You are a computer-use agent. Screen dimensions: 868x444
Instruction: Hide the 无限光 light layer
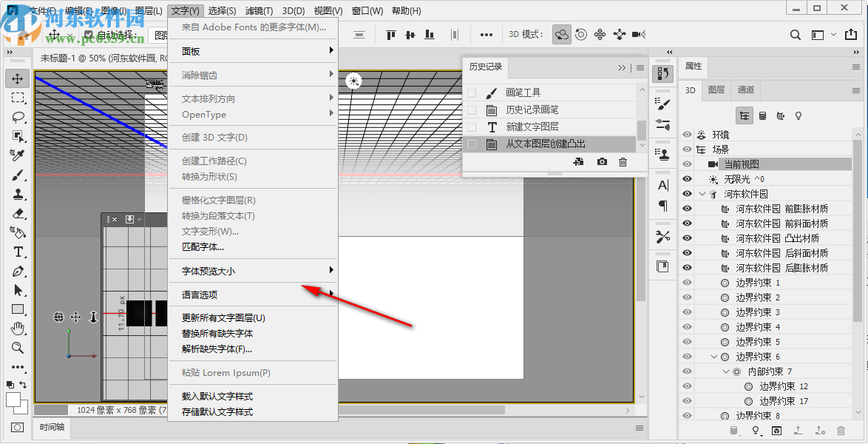click(687, 178)
